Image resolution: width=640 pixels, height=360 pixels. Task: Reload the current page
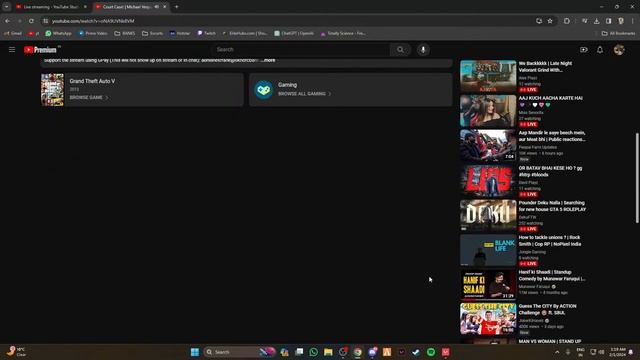tap(31, 21)
